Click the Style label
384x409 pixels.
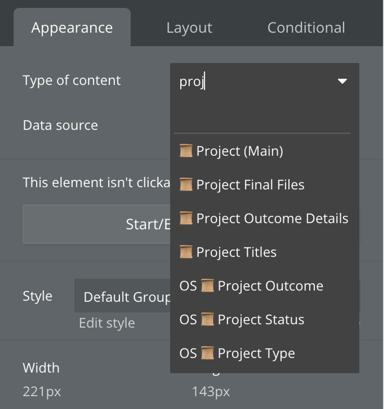coord(37,296)
